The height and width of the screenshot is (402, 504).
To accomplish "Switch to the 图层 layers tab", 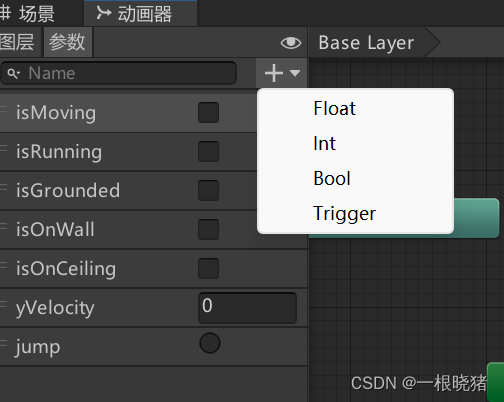I will point(17,42).
